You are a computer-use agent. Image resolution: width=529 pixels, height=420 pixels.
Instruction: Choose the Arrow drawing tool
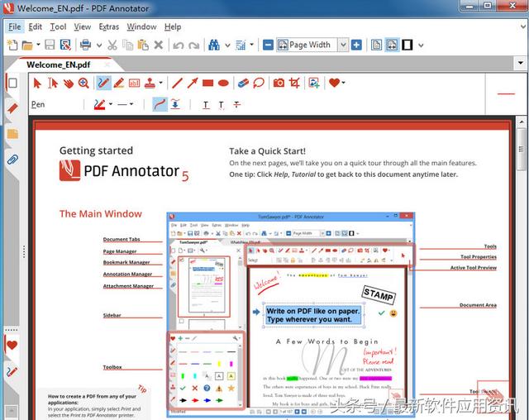(x=193, y=83)
